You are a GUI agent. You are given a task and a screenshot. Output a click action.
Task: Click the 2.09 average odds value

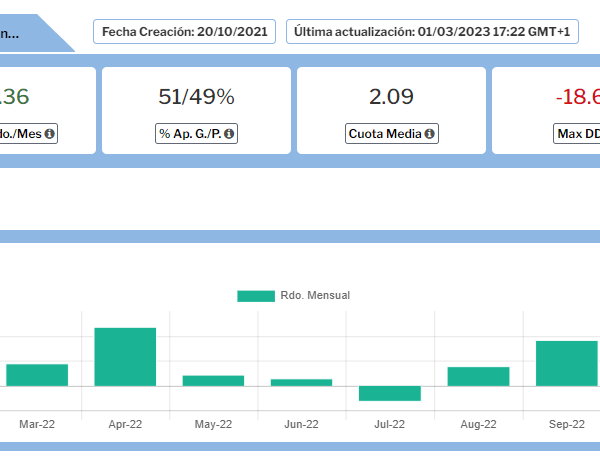[391, 96]
